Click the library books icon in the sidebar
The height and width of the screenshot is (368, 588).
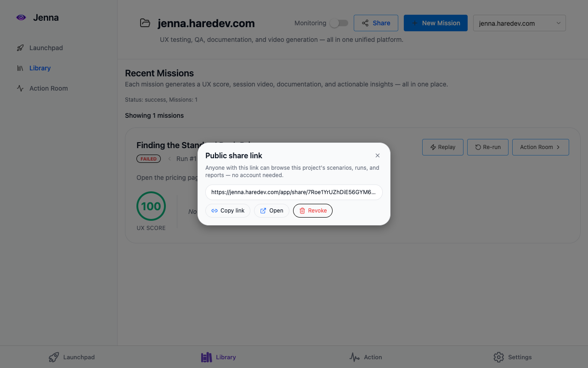tap(20, 68)
